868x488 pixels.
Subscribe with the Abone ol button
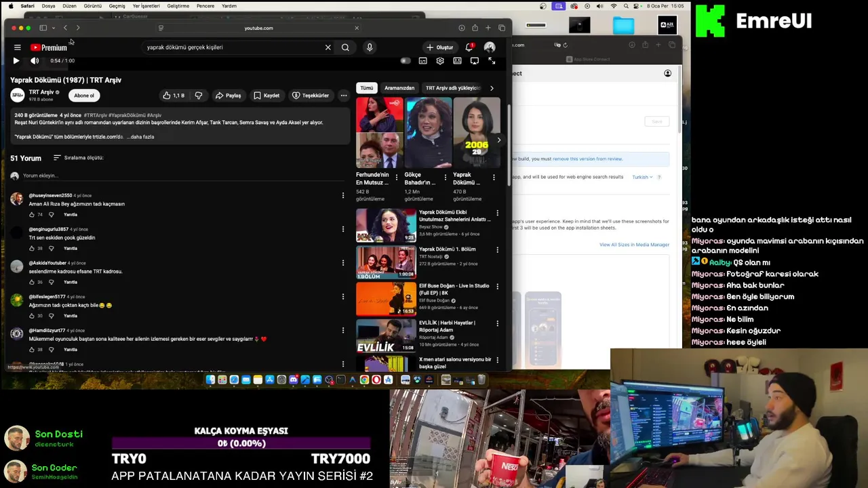click(x=84, y=96)
